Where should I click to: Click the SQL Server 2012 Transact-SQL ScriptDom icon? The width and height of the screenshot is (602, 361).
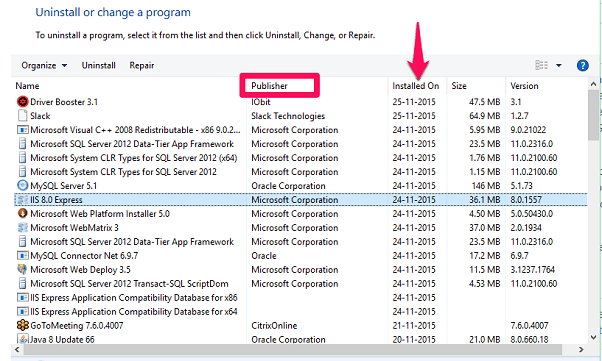tap(23, 283)
